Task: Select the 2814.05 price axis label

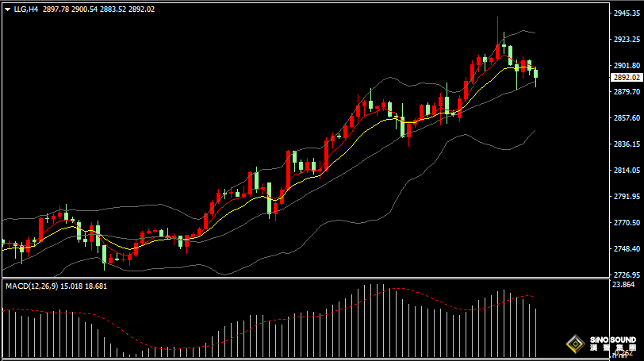Action: (x=626, y=171)
